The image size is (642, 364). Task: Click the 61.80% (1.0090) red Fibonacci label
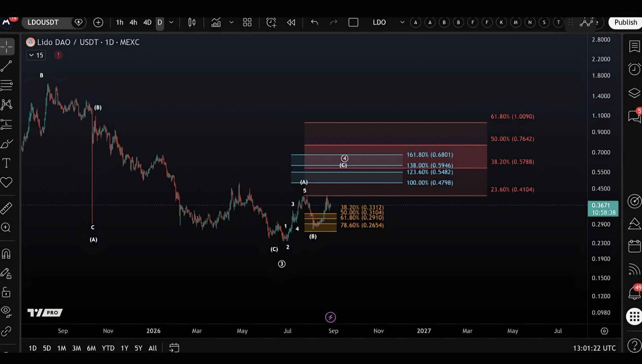point(512,116)
